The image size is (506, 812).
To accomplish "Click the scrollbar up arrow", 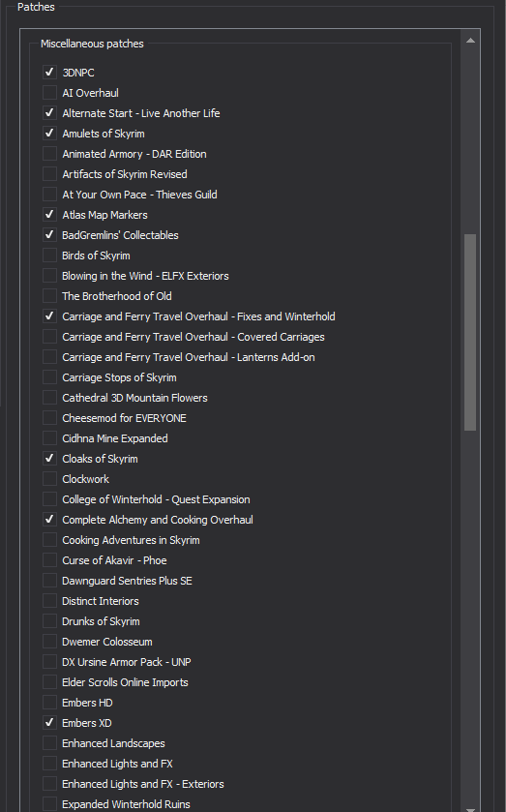I will pos(470,41).
